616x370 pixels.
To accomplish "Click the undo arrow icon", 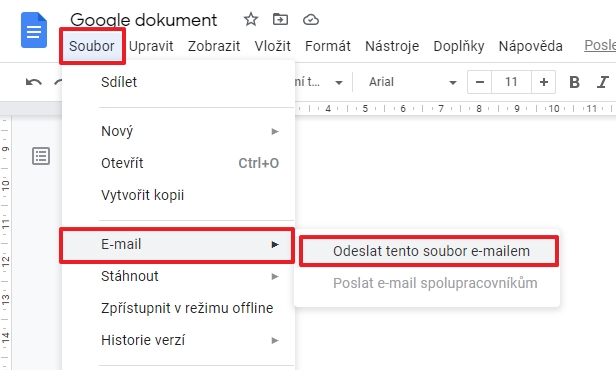I will (34, 82).
